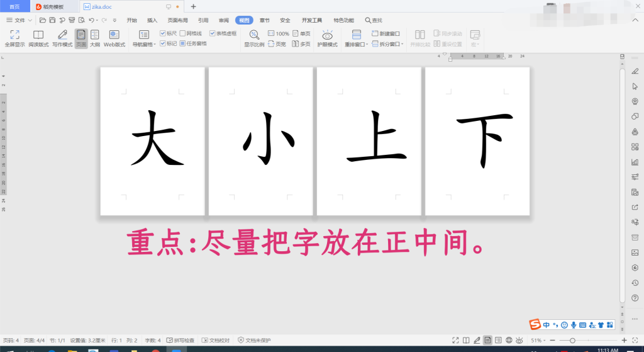Open 写作模式 writing mode
This screenshot has width=644, height=352.
62,38
